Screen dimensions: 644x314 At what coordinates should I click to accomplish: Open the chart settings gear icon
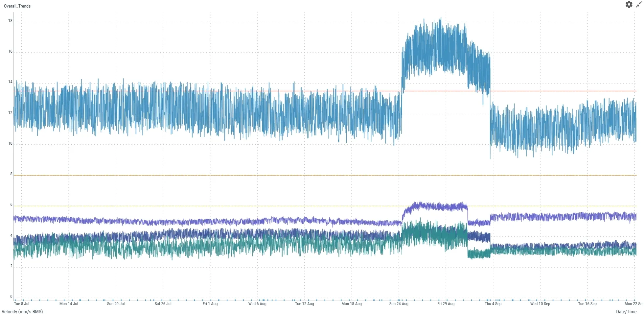pos(629,5)
